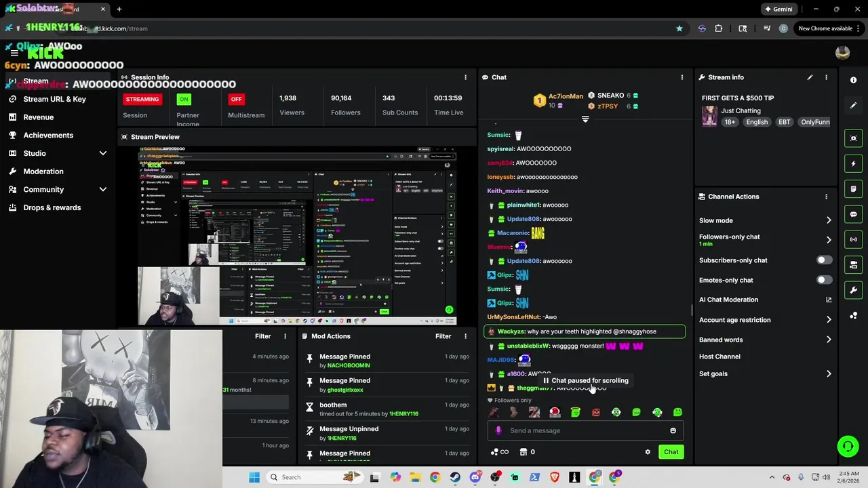
Task: Click the purple microphone icon in chat input
Action: pyautogui.click(x=498, y=430)
